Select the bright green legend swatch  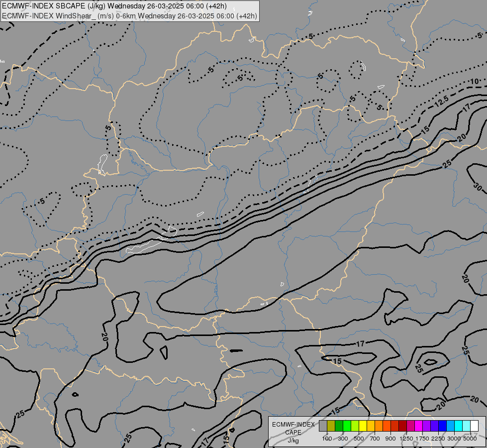[347, 426]
